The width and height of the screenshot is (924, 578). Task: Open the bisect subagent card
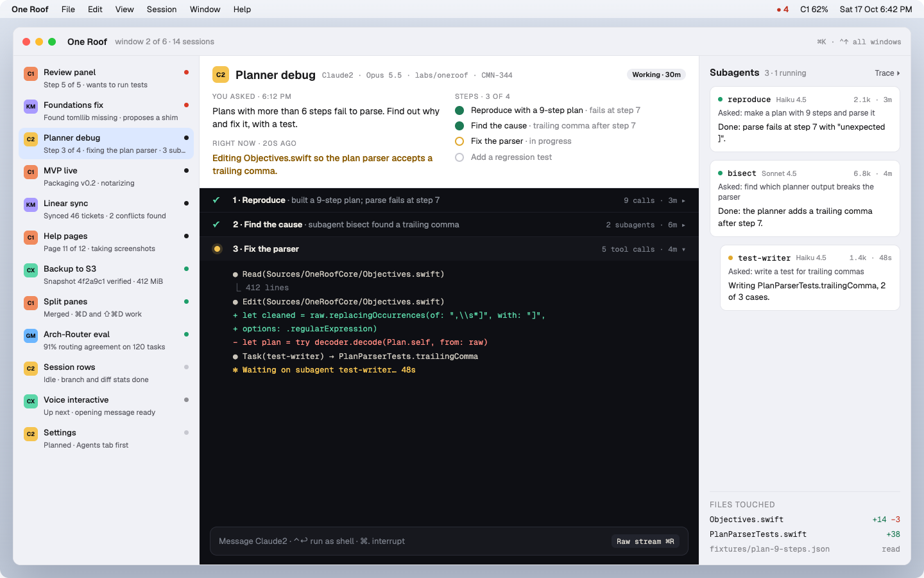click(805, 198)
